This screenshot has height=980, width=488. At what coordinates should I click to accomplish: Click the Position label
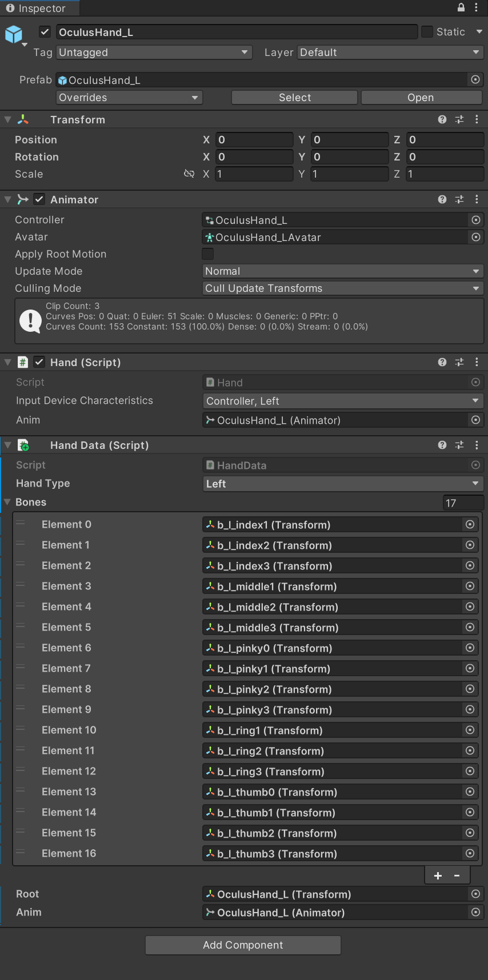pyautogui.click(x=36, y=140)
